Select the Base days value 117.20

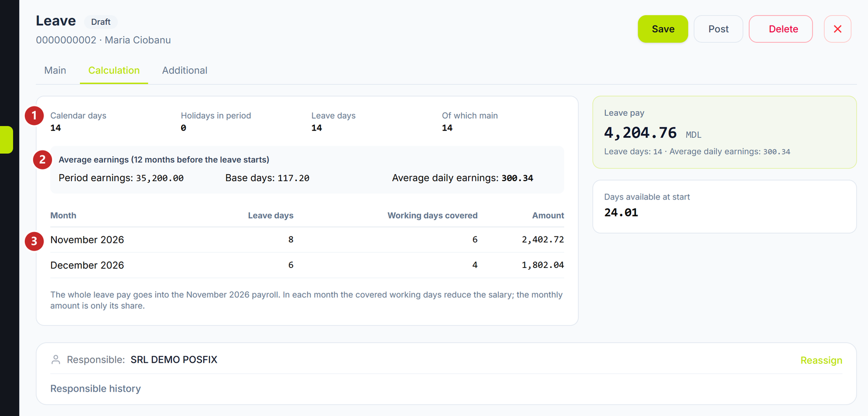pyautogui.click(x=293, y=178)
